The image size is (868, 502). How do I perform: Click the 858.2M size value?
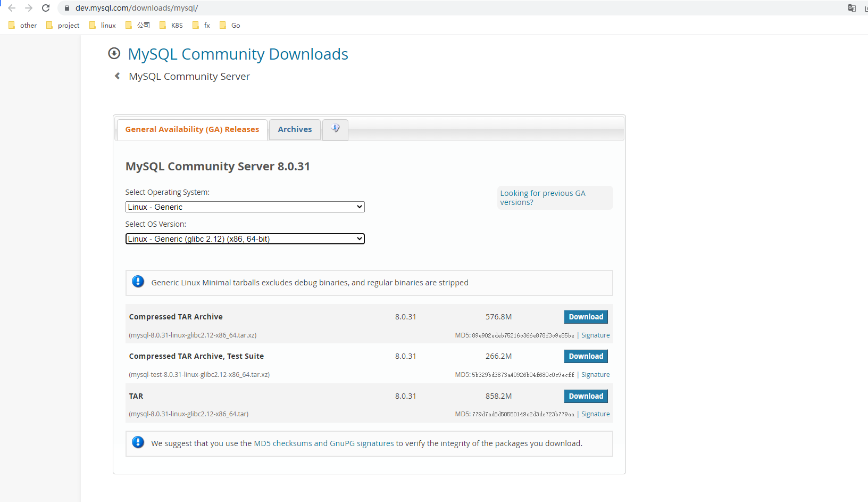click(498, 396)
